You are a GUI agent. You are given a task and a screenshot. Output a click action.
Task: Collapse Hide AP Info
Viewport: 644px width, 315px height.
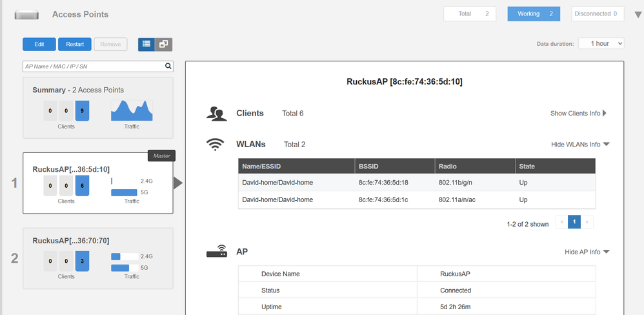pos(587,252)
